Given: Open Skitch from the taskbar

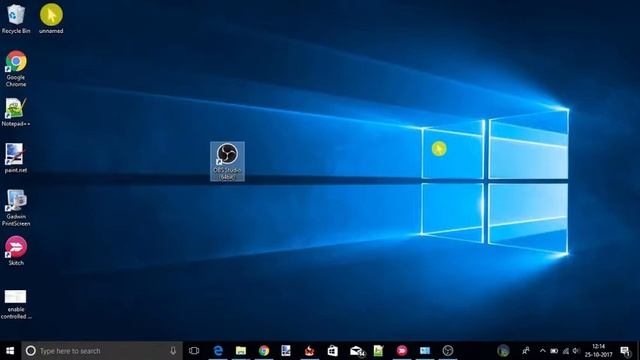Looking at the screenshot, I should (402, 351).
